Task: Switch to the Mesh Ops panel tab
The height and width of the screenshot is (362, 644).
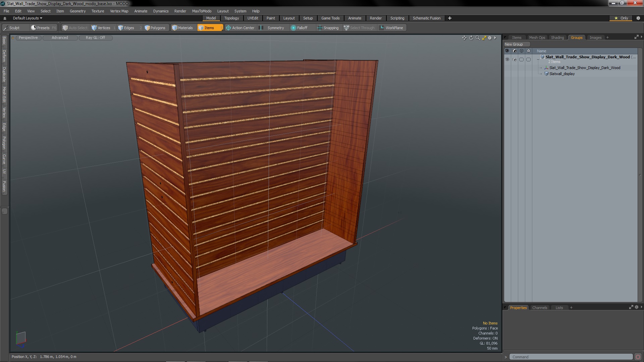Action: (537, 38)
